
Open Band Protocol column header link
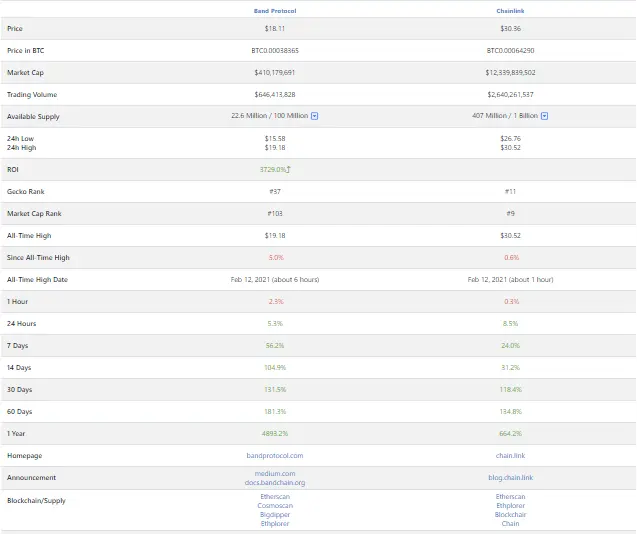(x=275, y=11)
